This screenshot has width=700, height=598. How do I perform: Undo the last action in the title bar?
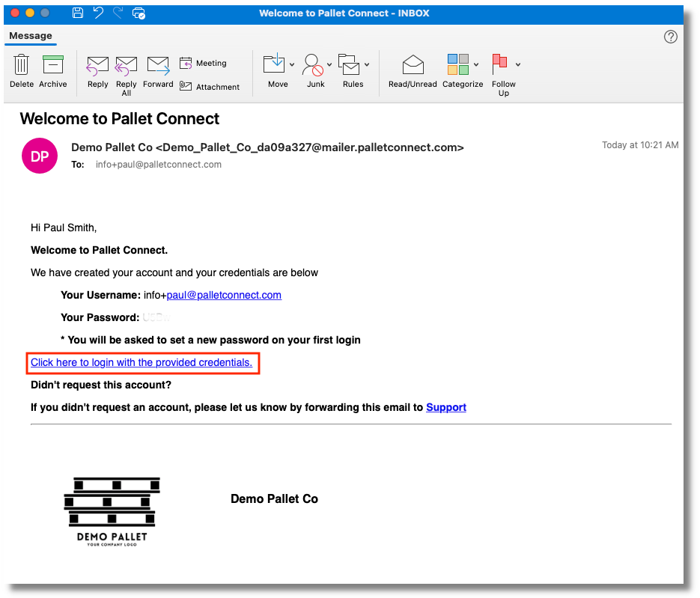(x=98, y=13)
